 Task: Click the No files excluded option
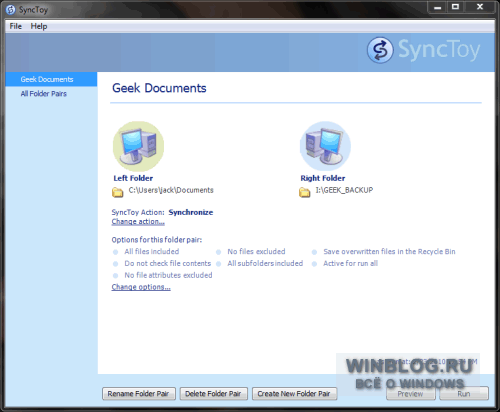(x=256, y=252)
